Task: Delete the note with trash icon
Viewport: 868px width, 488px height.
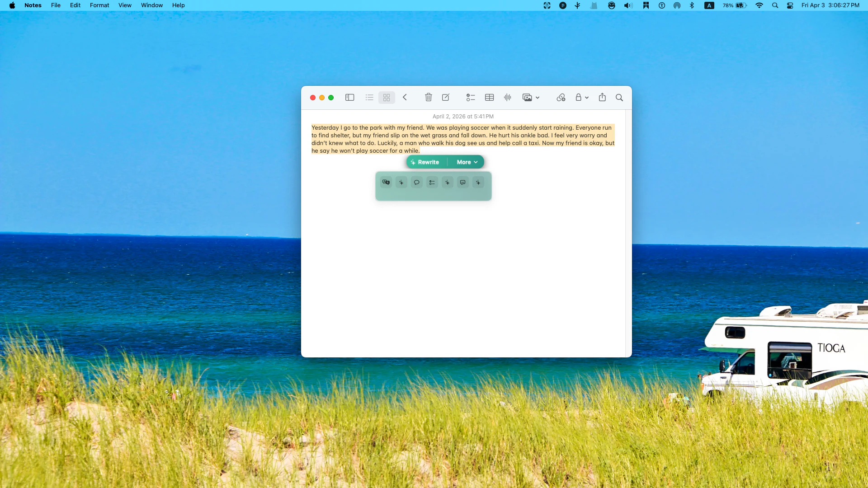Action: pyautogui.click(x=428, y=98)
